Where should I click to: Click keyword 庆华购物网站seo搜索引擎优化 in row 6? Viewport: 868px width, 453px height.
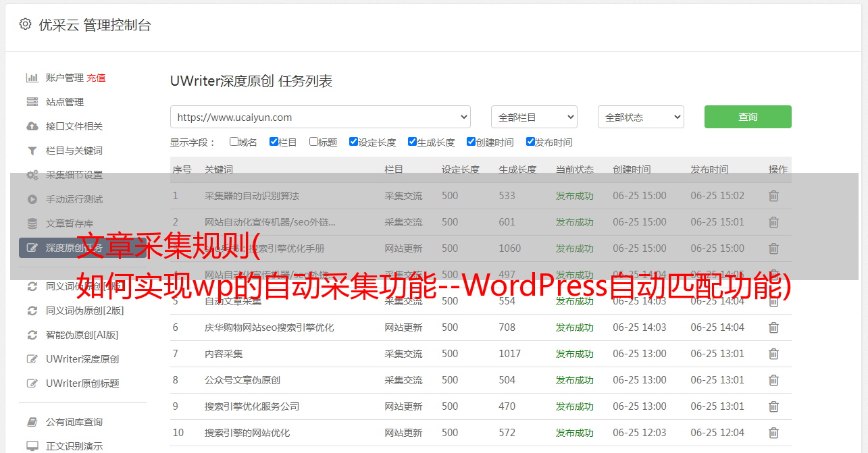pyautogui.click(x=269, y=327)
